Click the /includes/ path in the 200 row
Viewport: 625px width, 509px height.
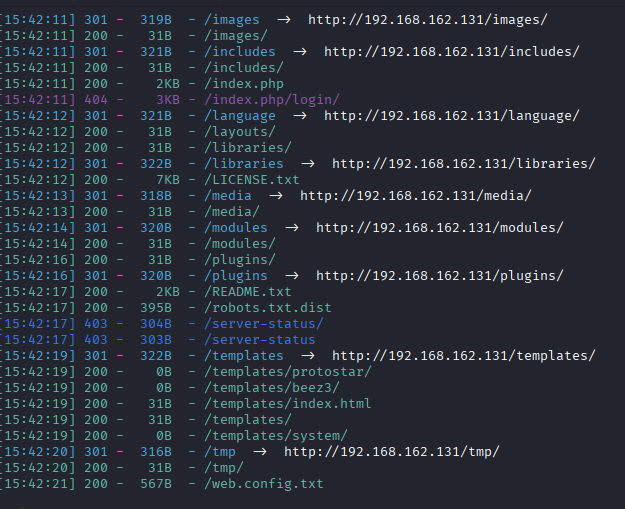click(244, 67)
